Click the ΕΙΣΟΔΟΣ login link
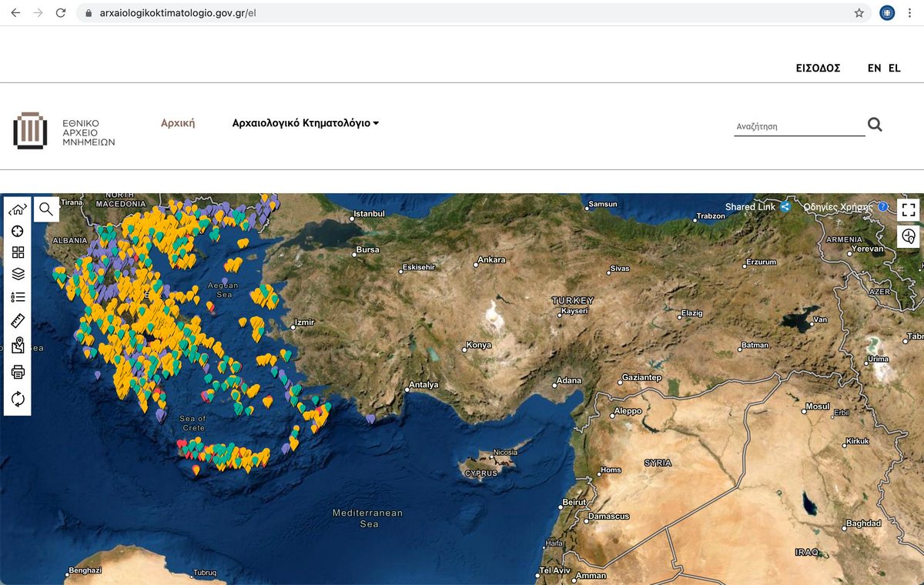Viewport: 924px width, 585px height. point(818,68)
